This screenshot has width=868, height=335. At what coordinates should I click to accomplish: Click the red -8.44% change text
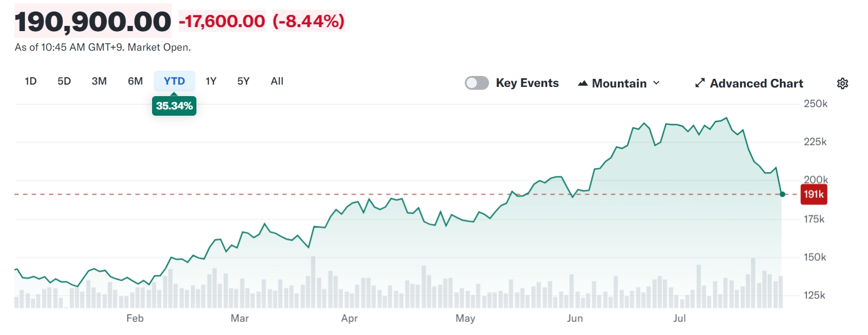click(310, 22)
